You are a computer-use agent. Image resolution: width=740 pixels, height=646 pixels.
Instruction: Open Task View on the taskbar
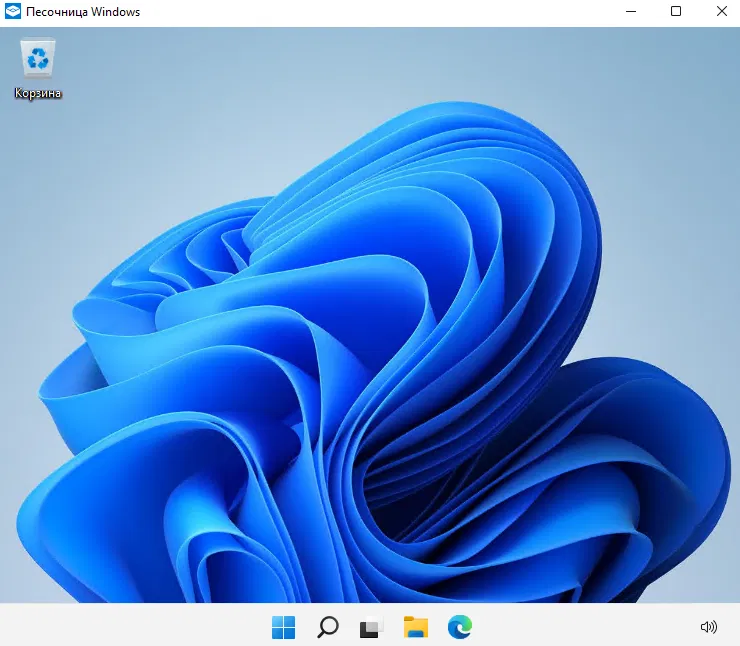click(371, 627)
